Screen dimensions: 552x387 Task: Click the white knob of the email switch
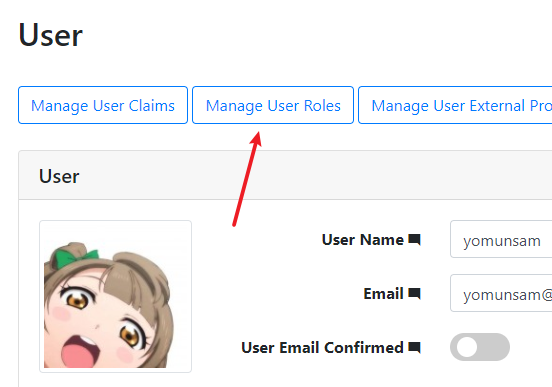467,347
